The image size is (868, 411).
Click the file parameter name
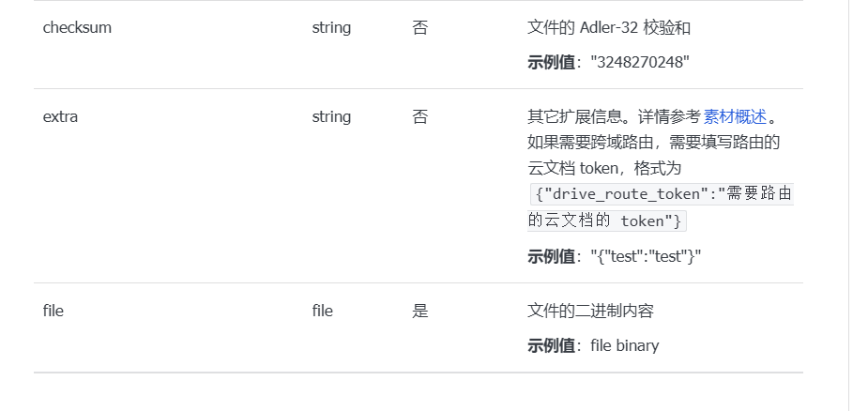(x=53, y=311)
